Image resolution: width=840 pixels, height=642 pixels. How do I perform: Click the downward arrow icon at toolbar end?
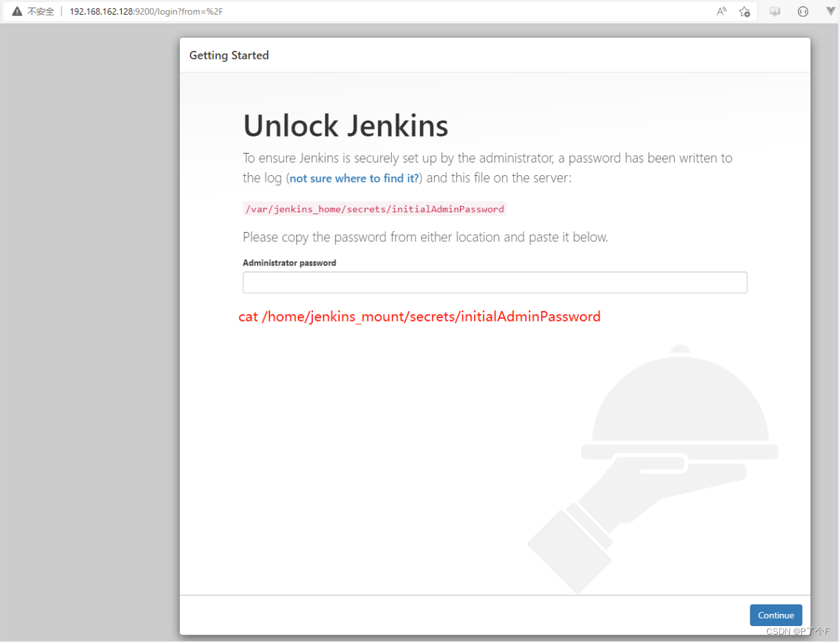tap(831, 11)
